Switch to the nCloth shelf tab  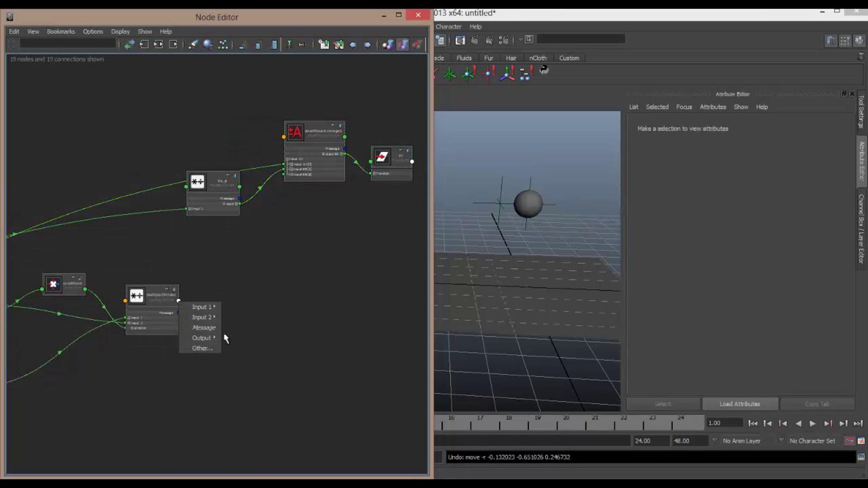537,58
